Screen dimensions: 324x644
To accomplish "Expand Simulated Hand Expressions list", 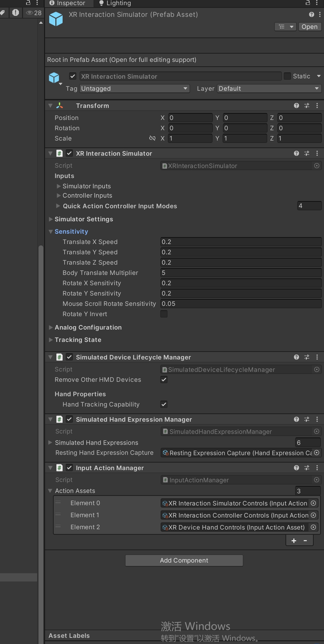I will [50, 443].
